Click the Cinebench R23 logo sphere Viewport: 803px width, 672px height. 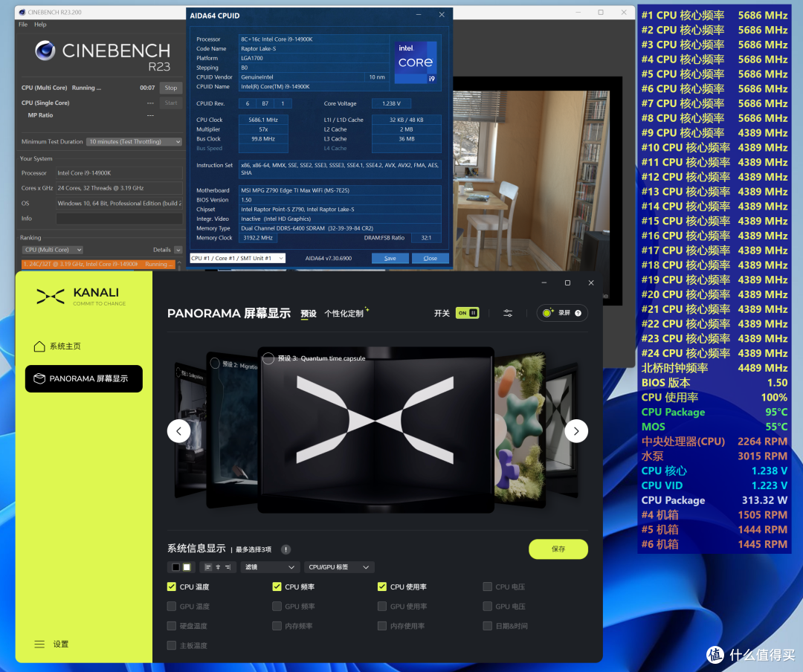pyautogui.click(x=45, y=51)
